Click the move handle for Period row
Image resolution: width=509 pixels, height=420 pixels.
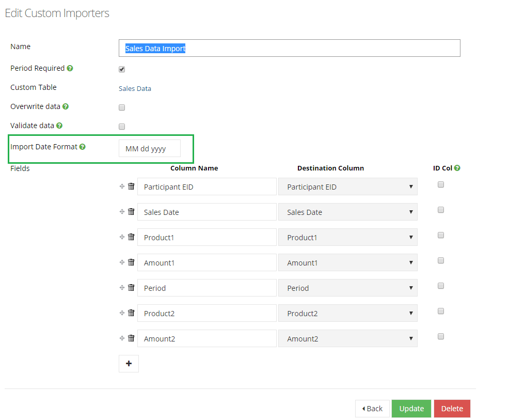click(122, 287)
